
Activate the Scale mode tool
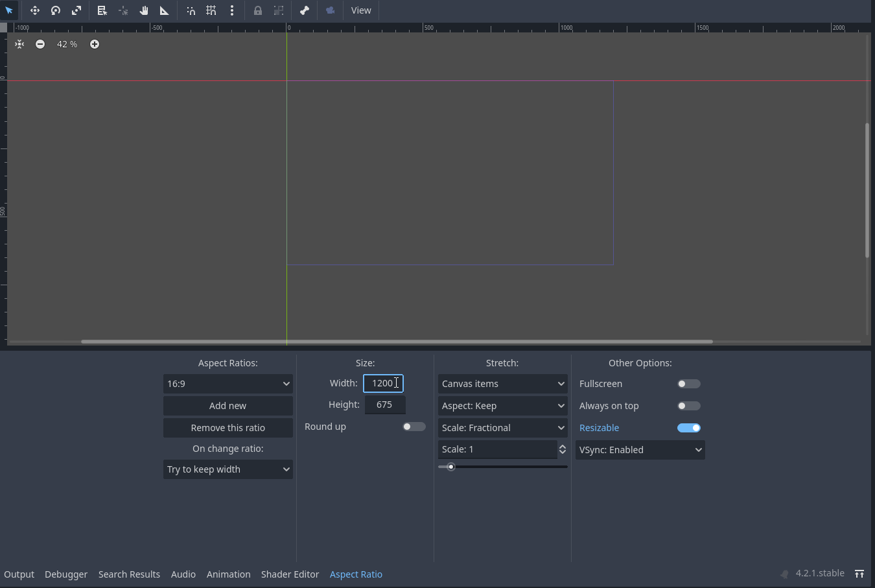point(76,10)
